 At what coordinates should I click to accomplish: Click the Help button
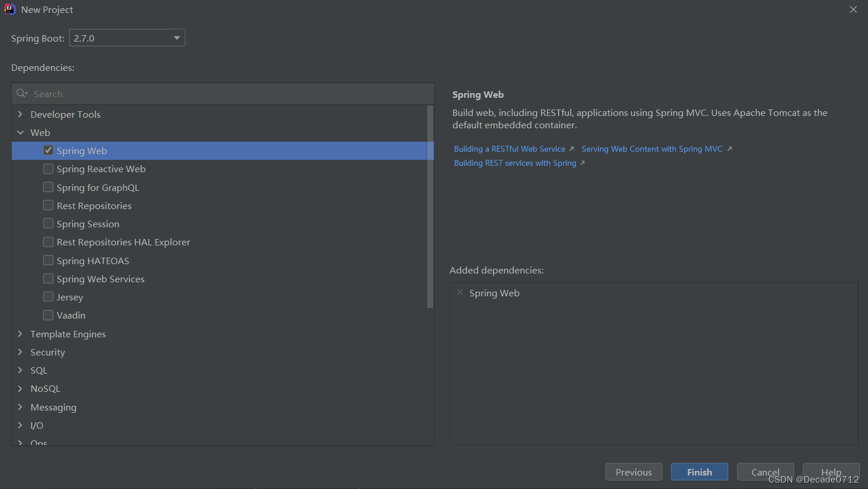pos(831,472)
